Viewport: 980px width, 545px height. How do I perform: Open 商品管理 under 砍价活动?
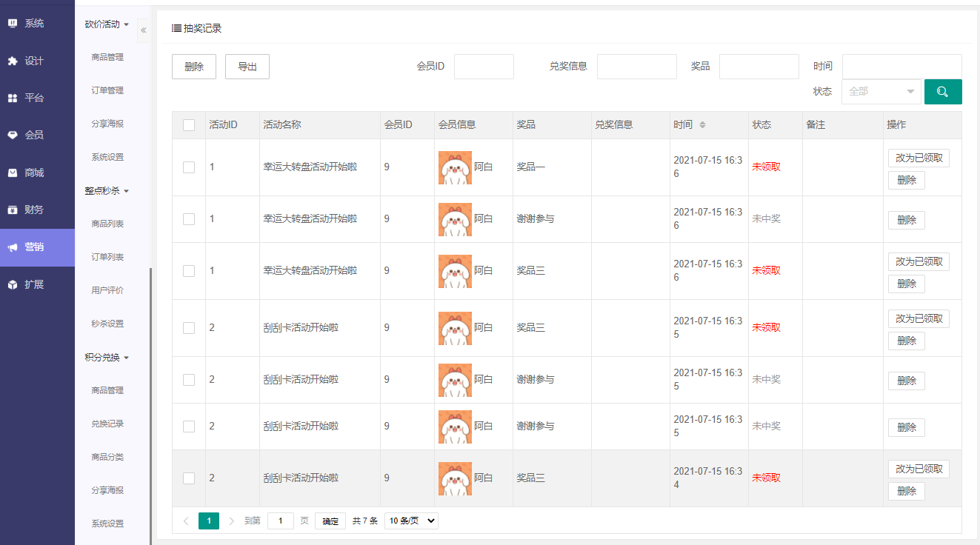click(x=107, y=57)
